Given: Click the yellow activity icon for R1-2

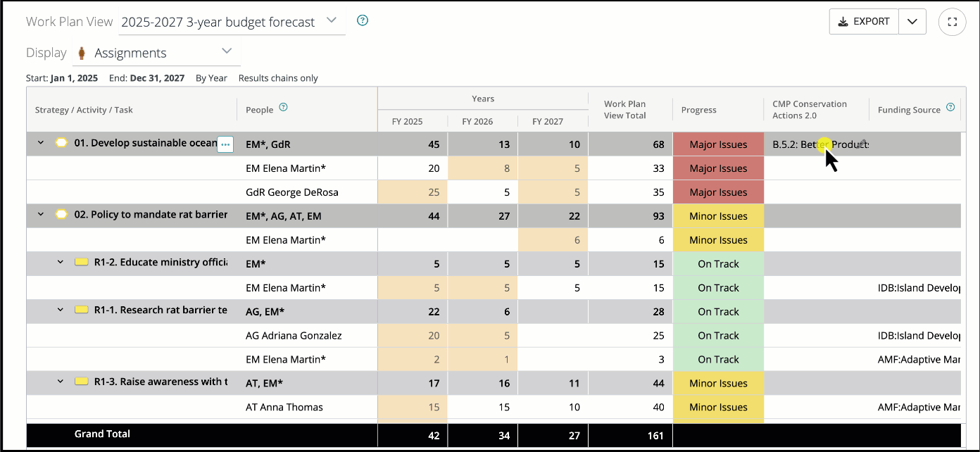Looking at the screenshot, I should pyautogui.click(x=81, y=263).
